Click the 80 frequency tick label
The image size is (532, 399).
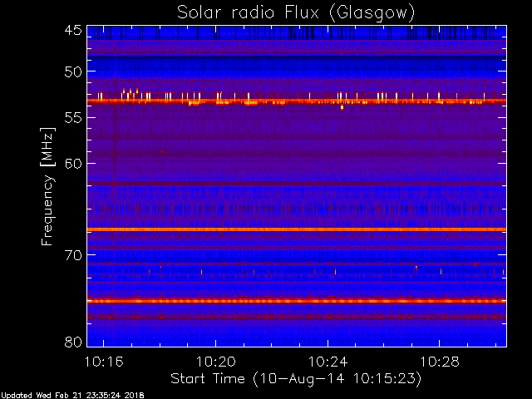(x=73, y=342)
